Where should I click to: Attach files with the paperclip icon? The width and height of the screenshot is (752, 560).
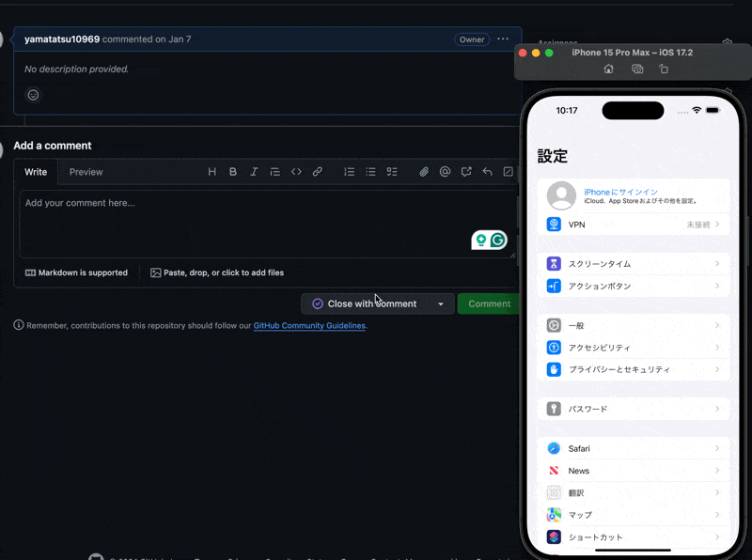[424, 172]
